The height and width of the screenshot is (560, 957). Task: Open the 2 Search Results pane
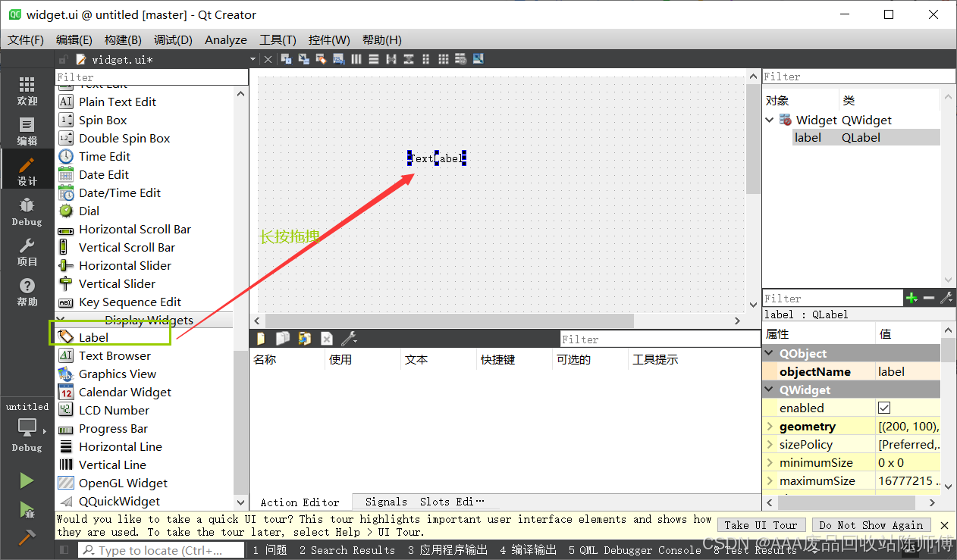point(347,550)
